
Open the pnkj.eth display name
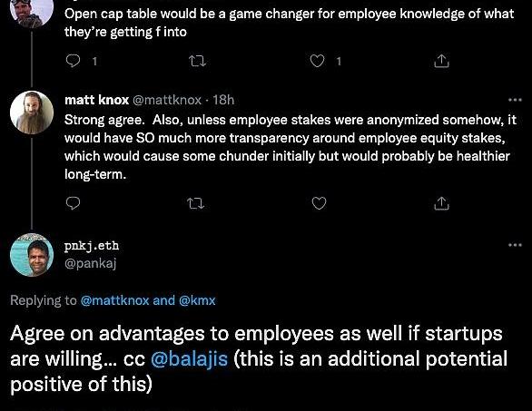92,246
